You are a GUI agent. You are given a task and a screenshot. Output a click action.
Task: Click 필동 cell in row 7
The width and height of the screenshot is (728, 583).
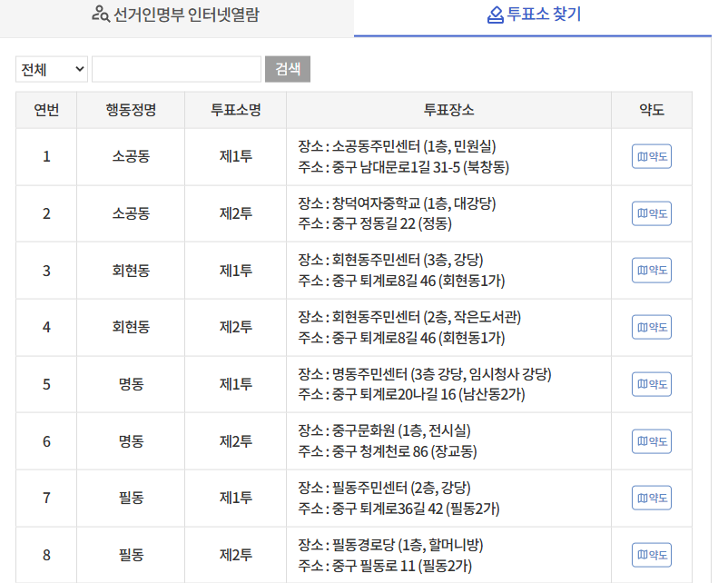pyautogui.click(x=131, y=498)
